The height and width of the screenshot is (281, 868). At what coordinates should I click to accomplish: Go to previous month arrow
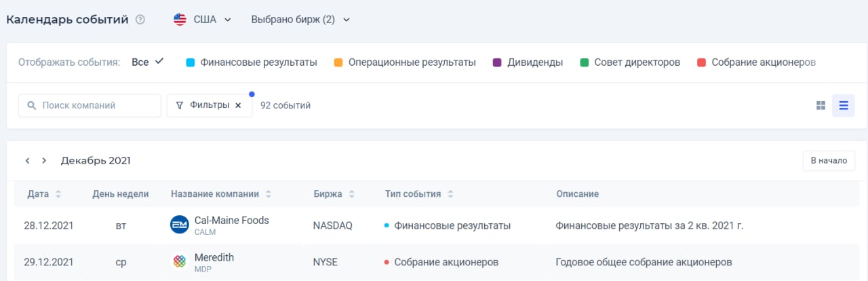(x=27, y=161)
